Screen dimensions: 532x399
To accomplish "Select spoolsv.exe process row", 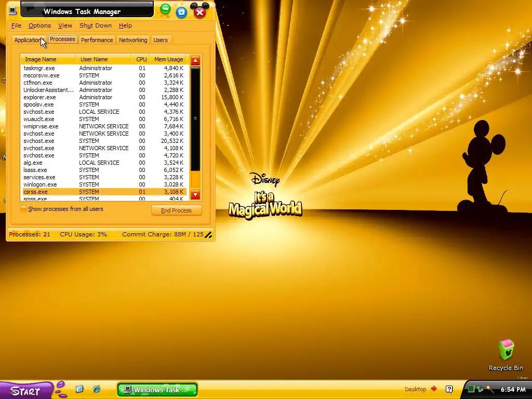I will [x=104, y=104].
